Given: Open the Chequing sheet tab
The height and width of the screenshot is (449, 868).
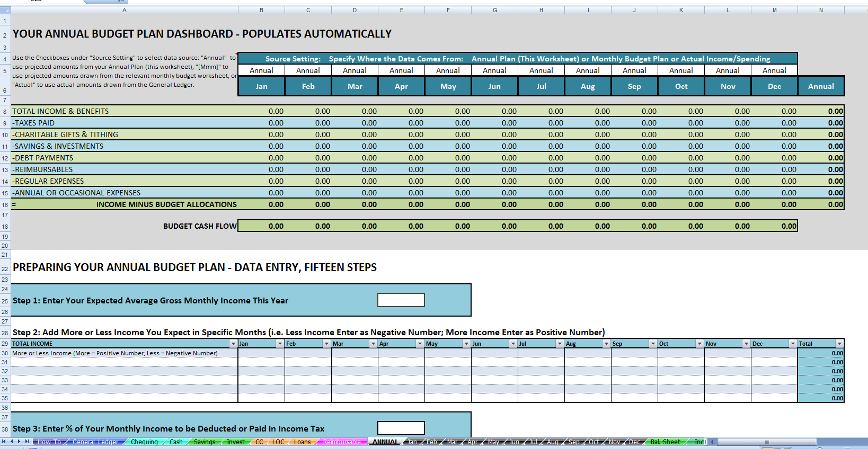Looking at the screenshot, I should pos(144,442).
